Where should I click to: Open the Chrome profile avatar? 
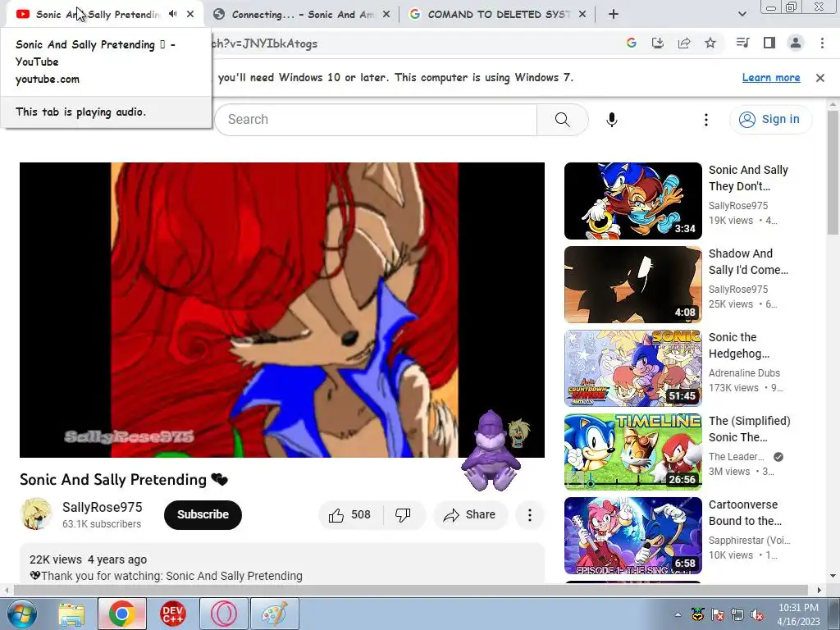click(796, 43)
